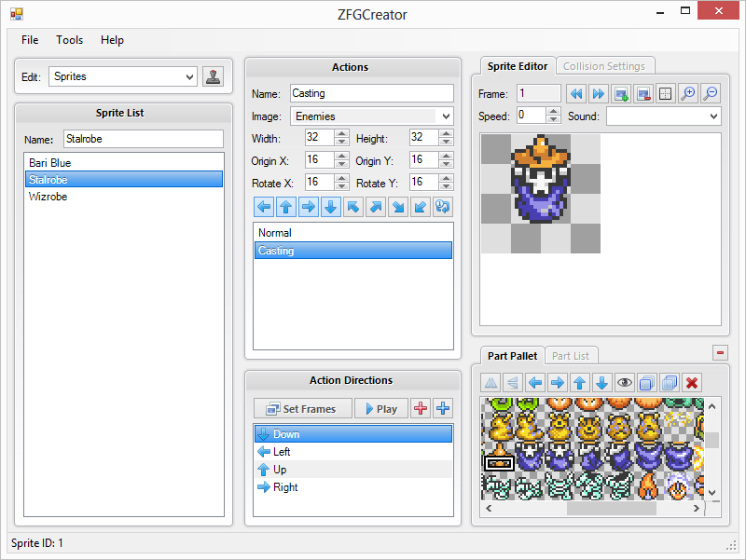Screen dimensions: 746x560
Task: Switch to the Collision Settings tab
Action: click(604, 66)
